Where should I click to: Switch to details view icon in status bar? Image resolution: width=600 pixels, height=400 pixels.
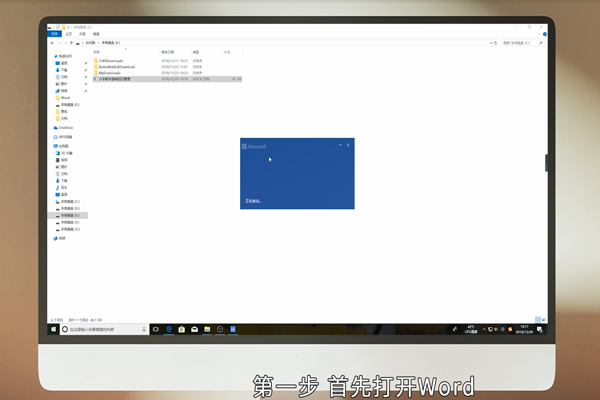pyautogui.click(x=538, y=320)
